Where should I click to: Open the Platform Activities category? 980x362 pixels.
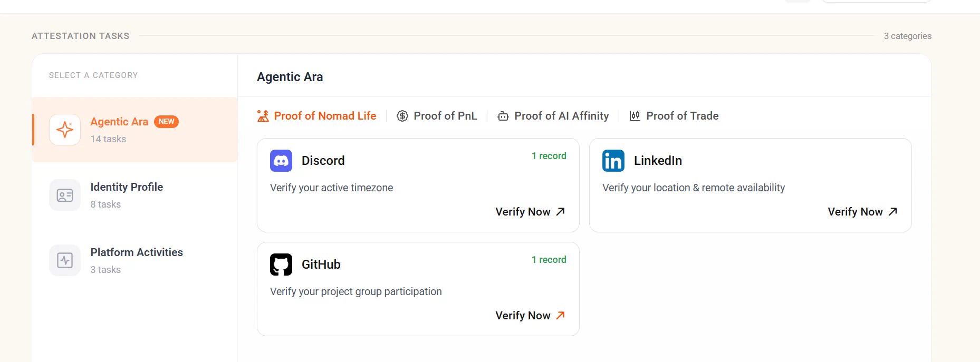tap(135, 260)
